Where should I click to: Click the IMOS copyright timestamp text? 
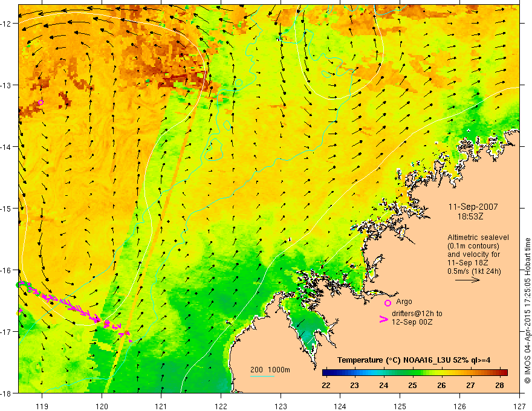click(528, 311)
